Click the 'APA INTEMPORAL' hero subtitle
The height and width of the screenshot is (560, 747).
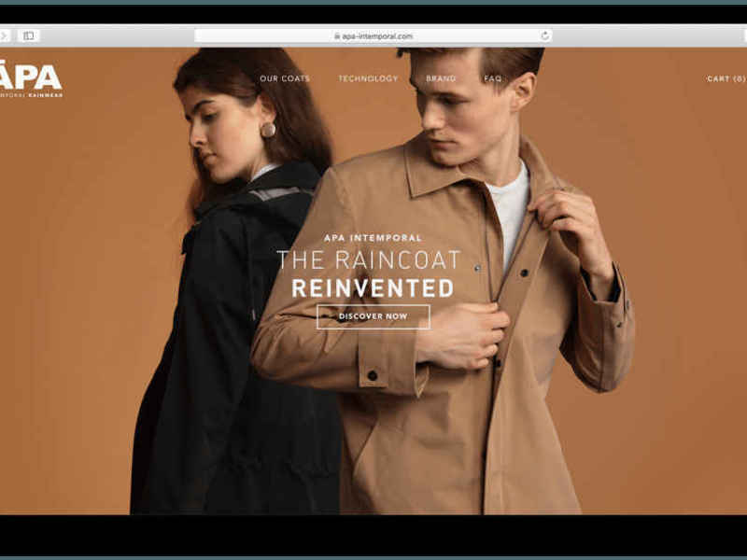(x=373, y=238)
